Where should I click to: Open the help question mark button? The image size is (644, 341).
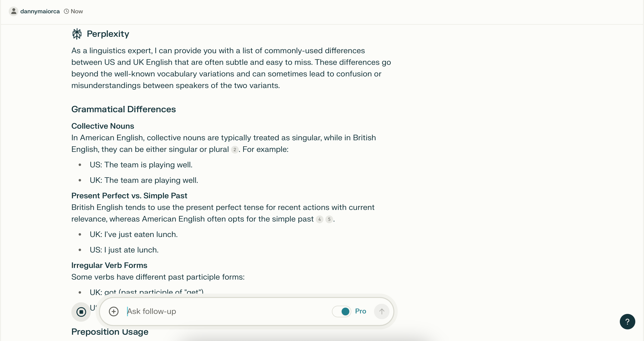(x=627, y=321)
